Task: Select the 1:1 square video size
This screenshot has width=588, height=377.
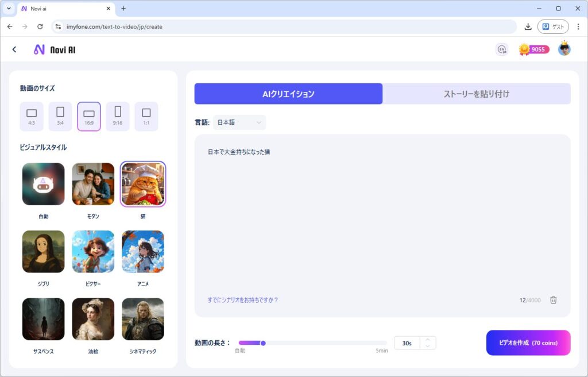Action: pyautogui.click(x=146, y=116)
